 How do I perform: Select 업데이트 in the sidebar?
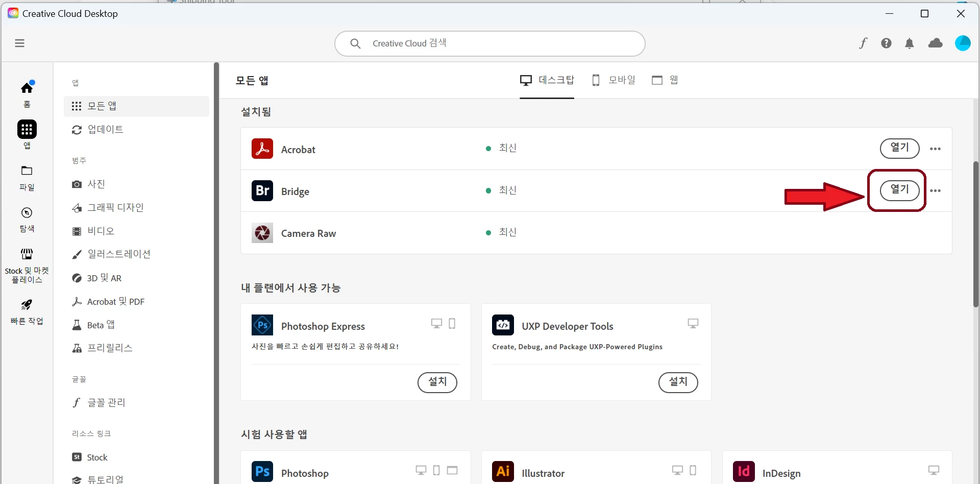coord(97,130)
